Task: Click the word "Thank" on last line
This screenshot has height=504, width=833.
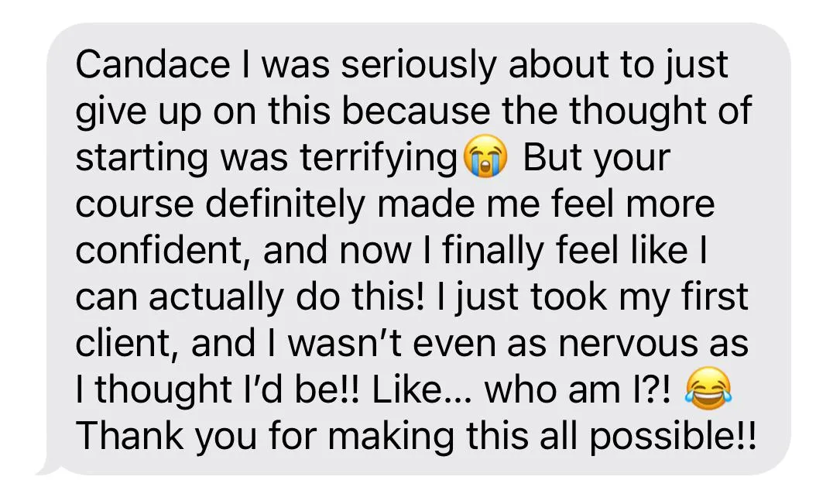Action: (x=129, y=437)
